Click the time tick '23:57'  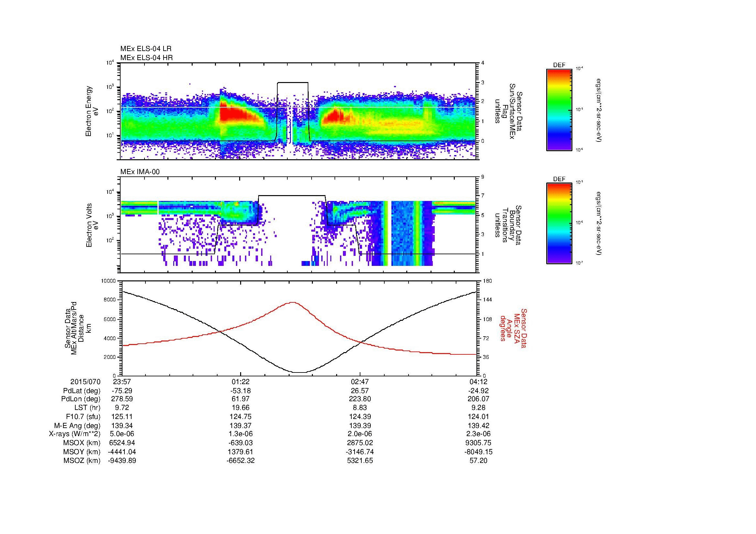click(x=122, y=382)
